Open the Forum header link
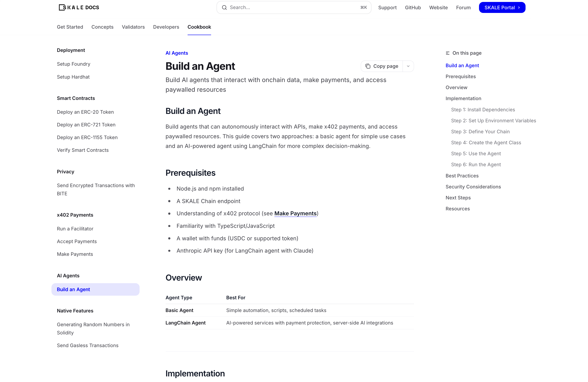The height and width of the screenshot is (382, 588). click(463, 7)
